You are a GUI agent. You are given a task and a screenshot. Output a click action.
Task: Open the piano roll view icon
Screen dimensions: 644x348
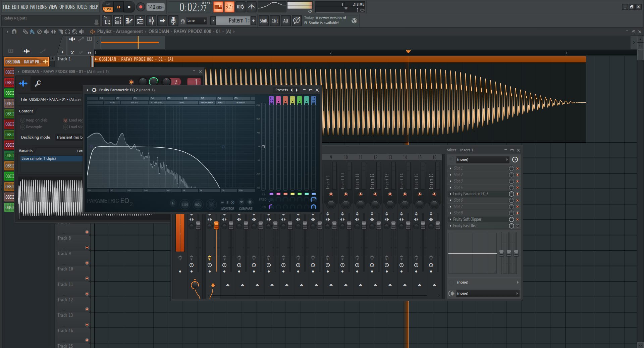click(129, 21)
